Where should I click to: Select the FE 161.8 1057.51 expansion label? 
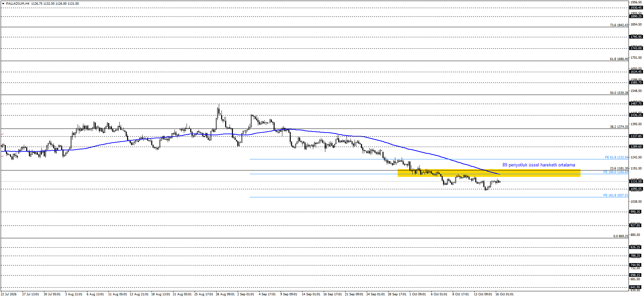[x=615, y=195]
